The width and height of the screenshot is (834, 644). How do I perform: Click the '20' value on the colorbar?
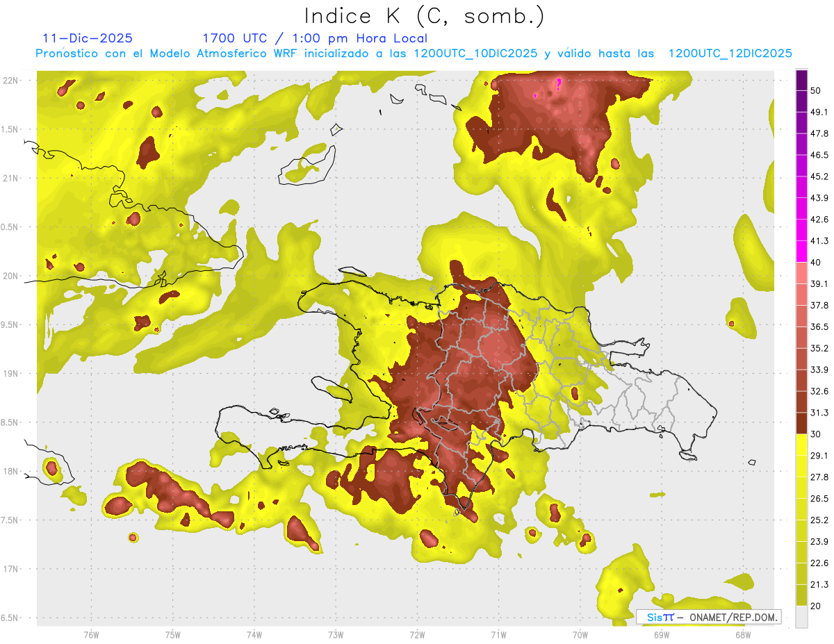pos(817,606)
